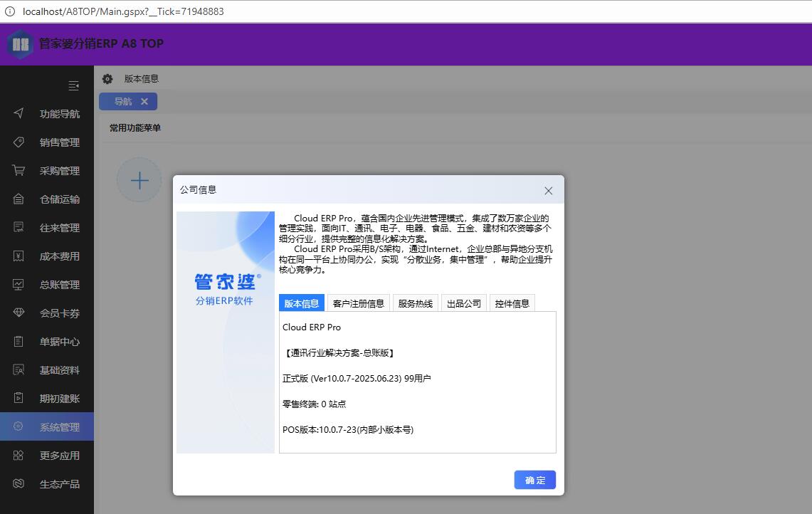Image resolution: width=812 pixels, height=514 pixels.
Task: Switch to the 服务热线 tab
Action: point(416,303)
